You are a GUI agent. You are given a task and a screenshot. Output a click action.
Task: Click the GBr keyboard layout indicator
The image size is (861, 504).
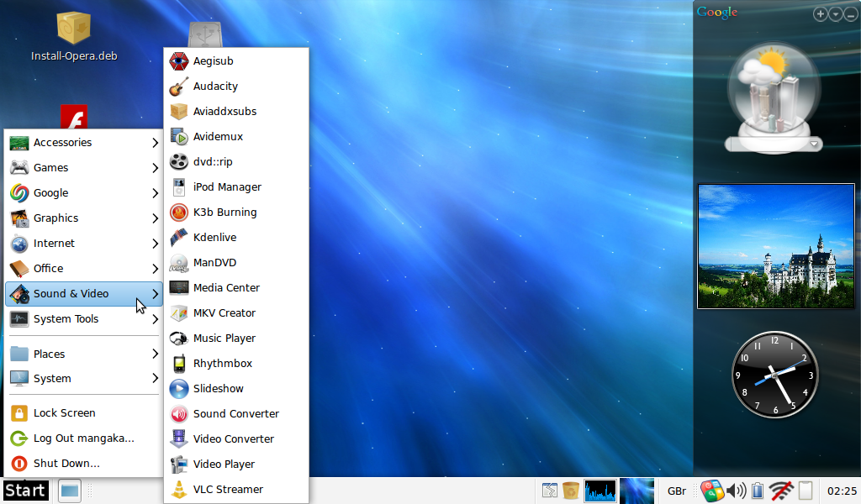pos(677,491)
